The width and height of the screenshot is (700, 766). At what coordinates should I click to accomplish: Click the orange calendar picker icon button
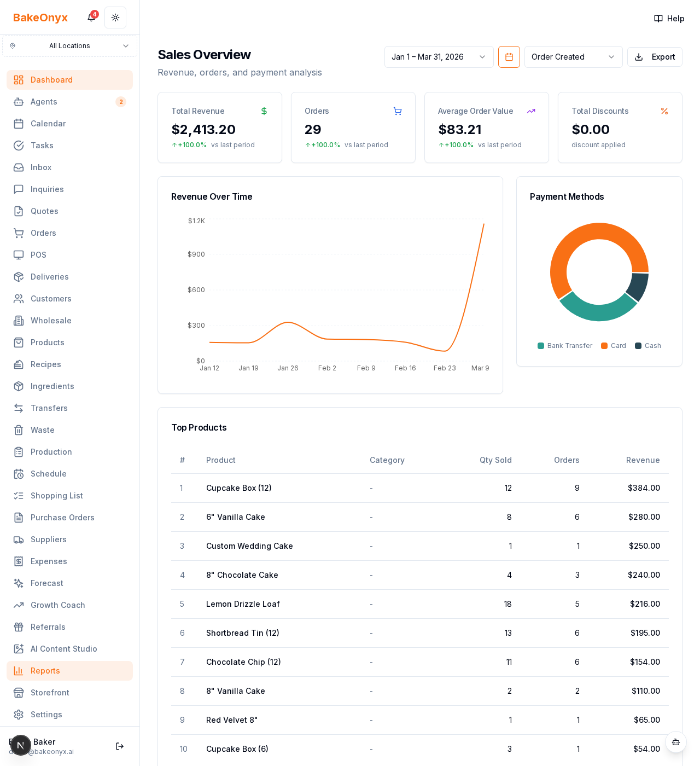[509, 57]
